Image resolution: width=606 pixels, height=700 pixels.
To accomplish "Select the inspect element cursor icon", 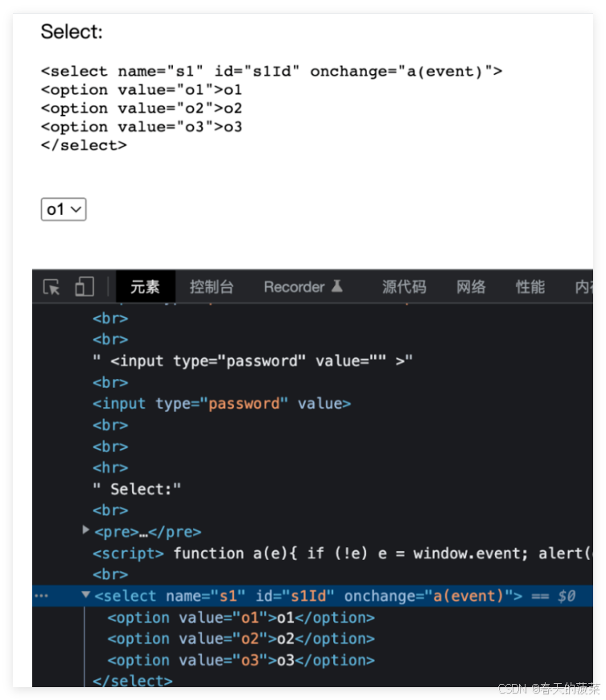I will 50,286.
